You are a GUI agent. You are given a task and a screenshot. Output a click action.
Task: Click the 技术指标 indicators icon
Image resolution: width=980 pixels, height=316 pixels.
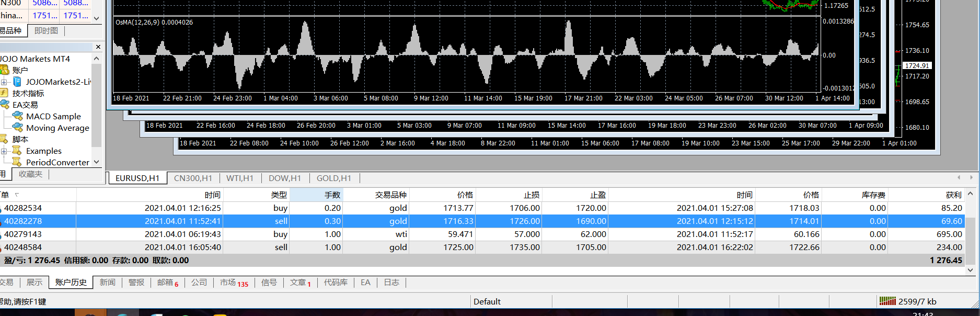point(4,93)
